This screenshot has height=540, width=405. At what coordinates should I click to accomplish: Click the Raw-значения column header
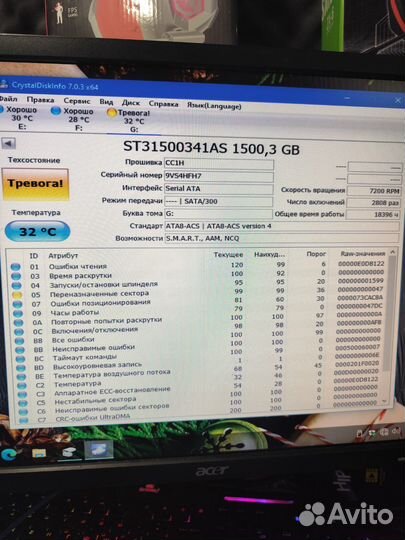(363, 254)
